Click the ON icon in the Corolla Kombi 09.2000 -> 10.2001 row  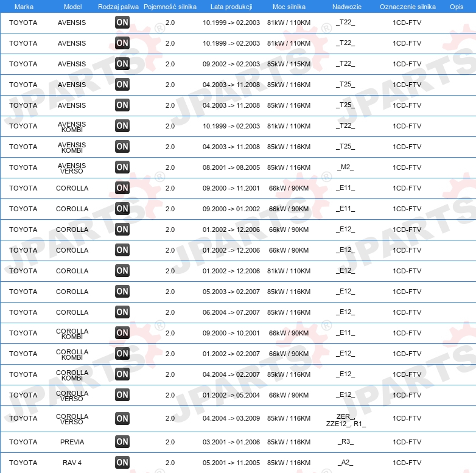[x=122, y=333]
